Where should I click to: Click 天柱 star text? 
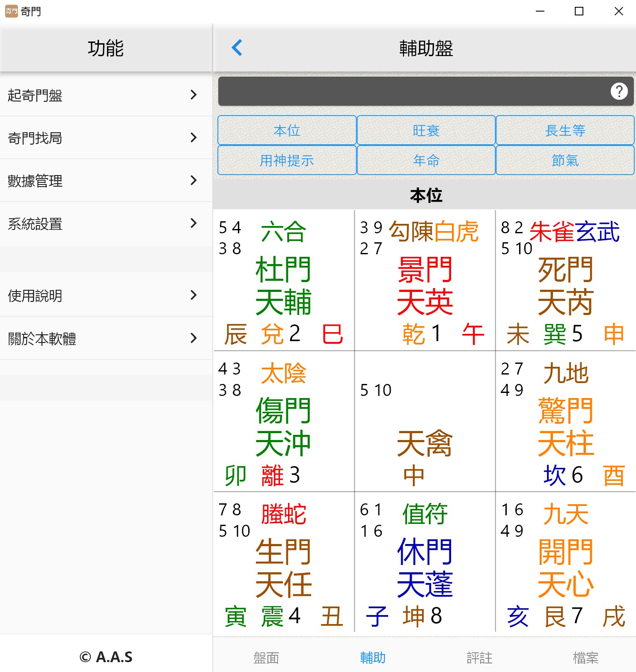pos(566,443)
